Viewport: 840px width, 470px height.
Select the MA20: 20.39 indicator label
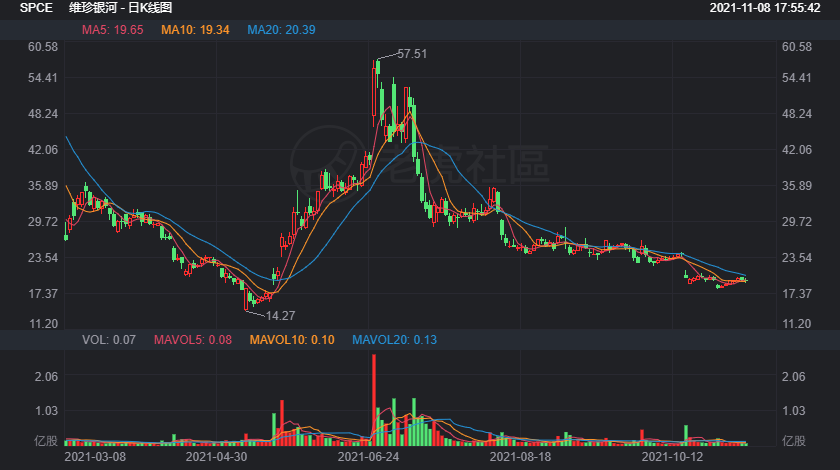(x=281, y=30)
